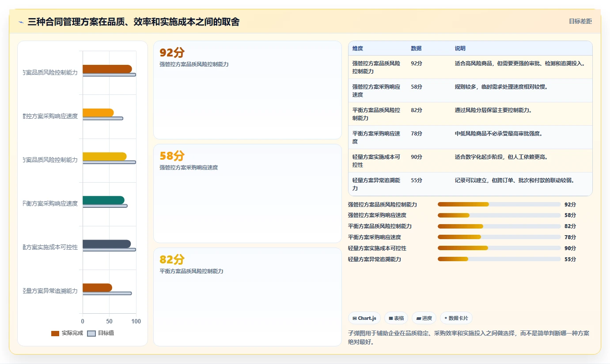Select the 数据卡片 tag chip

[x=456, y=318]
